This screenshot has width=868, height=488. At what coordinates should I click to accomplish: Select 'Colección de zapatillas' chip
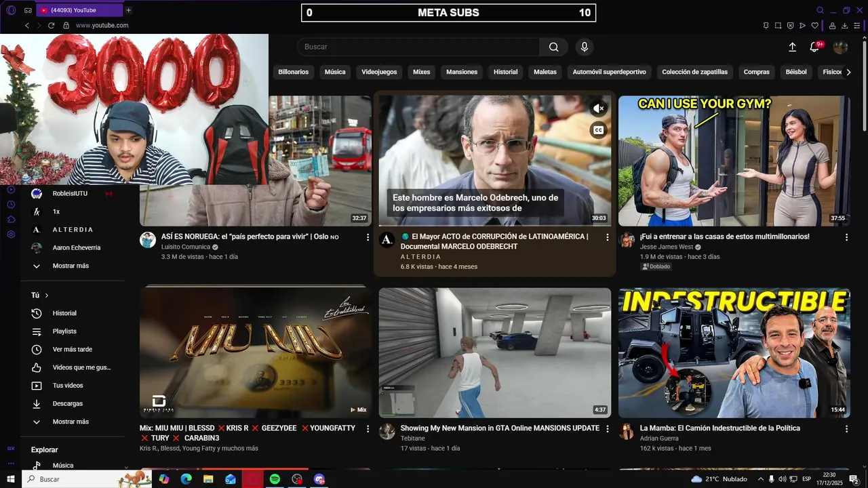tap(694, 72)
